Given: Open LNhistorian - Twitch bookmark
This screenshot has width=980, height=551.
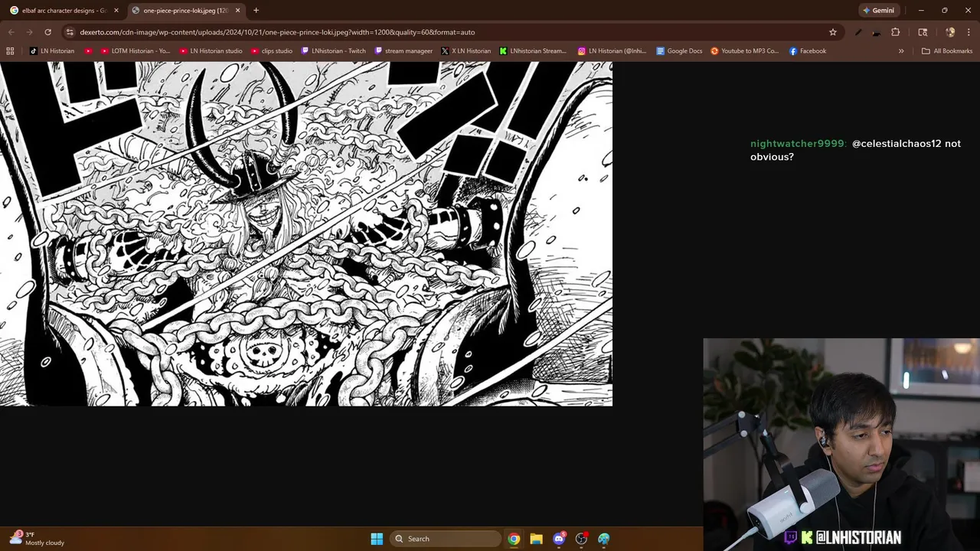Looking at the screenshot, I should coord(334,51).
